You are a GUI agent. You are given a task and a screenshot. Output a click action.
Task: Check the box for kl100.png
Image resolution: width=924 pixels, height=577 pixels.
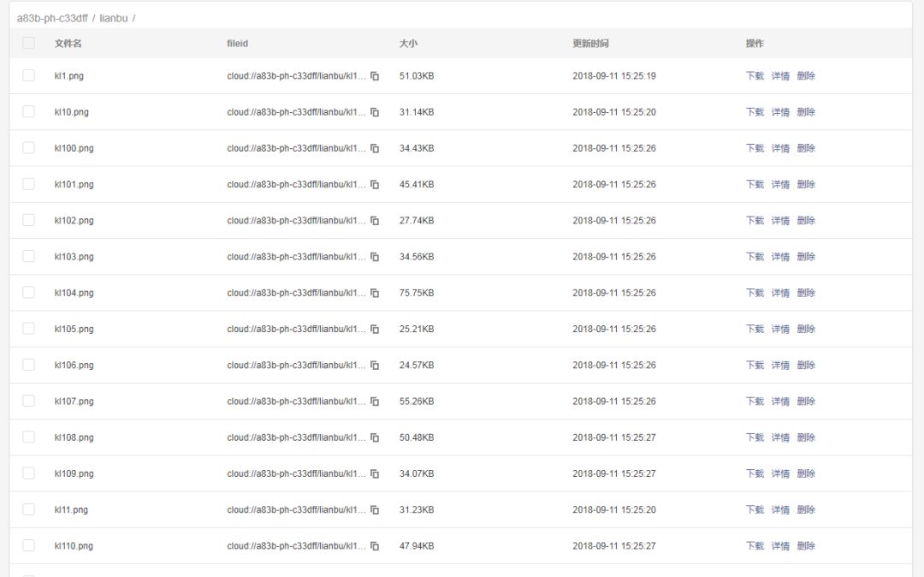28,148
